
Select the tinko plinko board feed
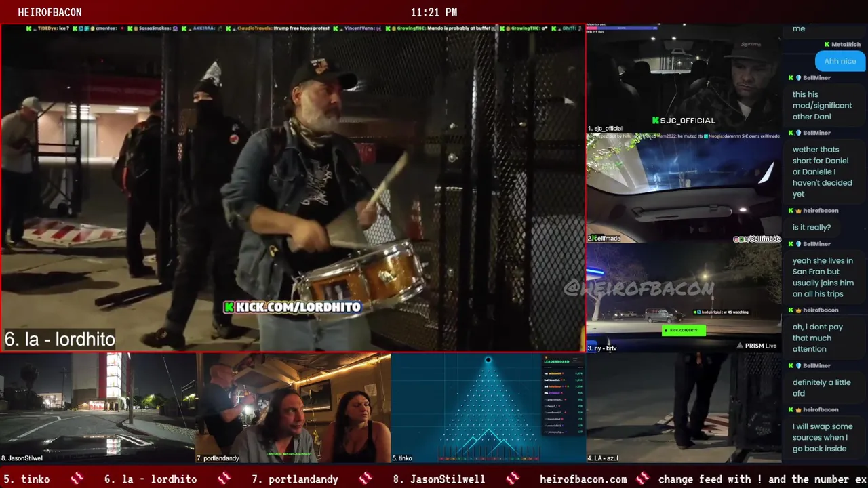(488, 408)
